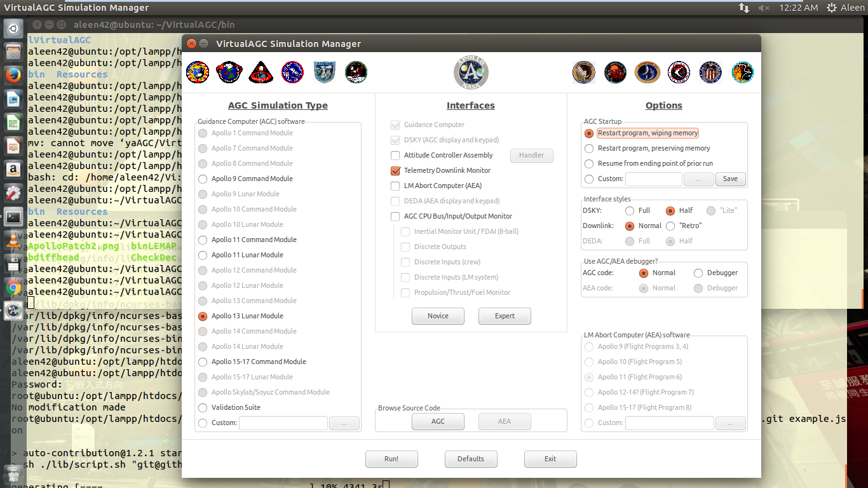
Task: Click the Exit button
Action: pos(550,459)
